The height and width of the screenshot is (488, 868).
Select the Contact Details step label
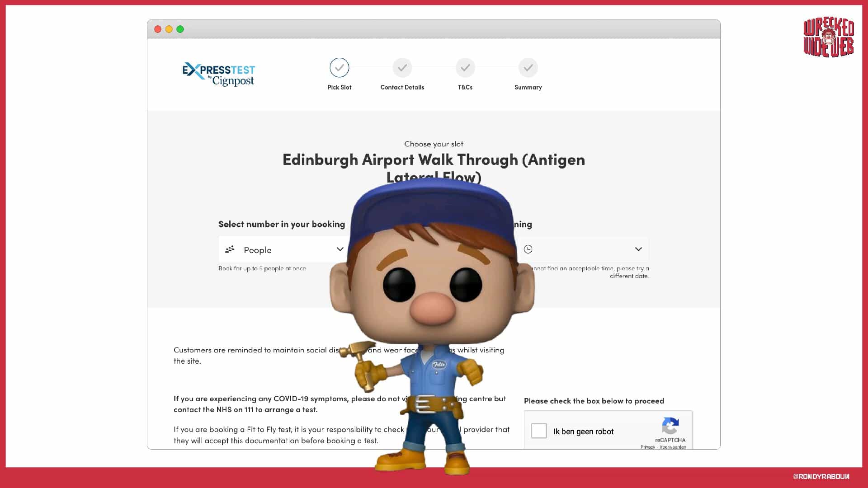(402, 87)
